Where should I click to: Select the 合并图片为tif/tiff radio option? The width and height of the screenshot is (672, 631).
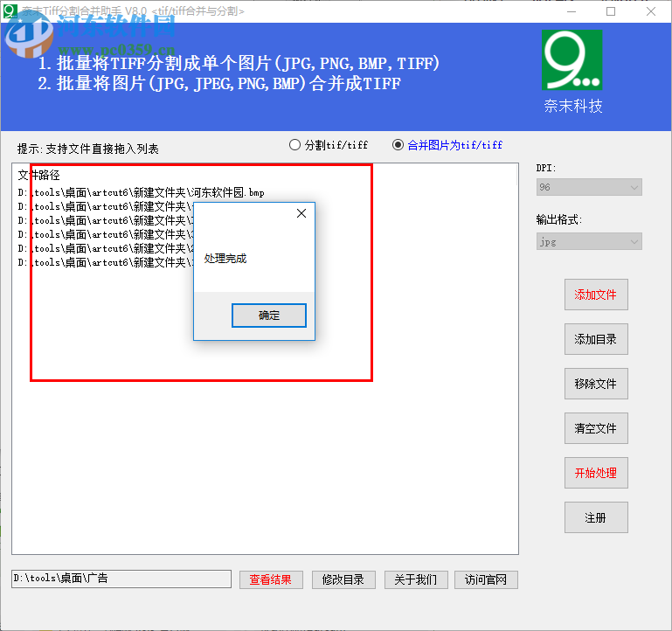pos(447,145)
